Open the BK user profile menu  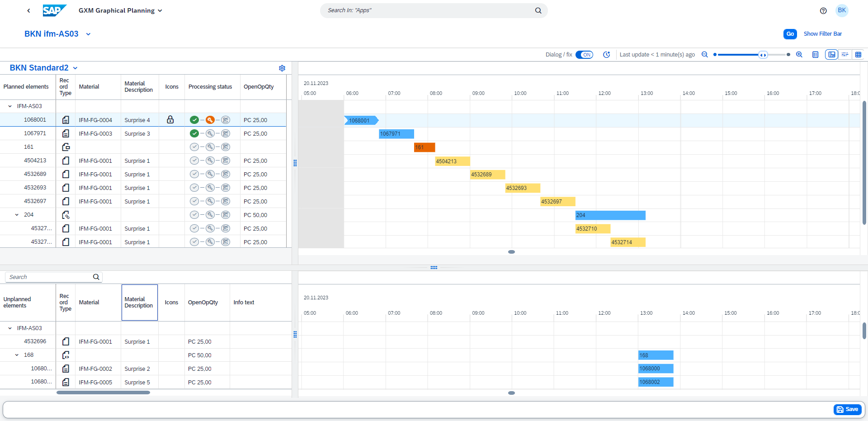click(841, 10)
